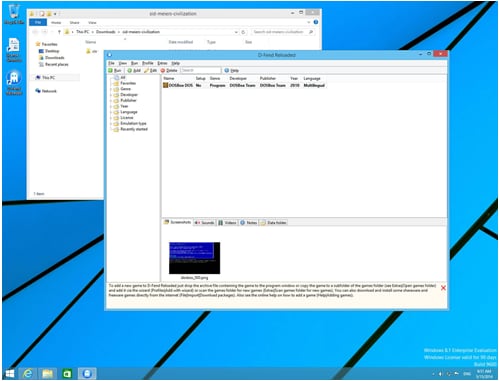
Task: Select the Recently started folder
Action: click(x=131, y=129)
